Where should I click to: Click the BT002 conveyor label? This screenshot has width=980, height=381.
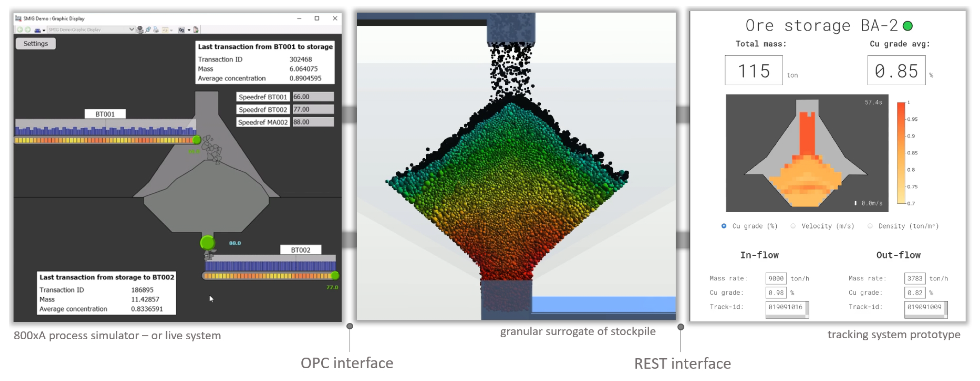(x=300, y=250)
